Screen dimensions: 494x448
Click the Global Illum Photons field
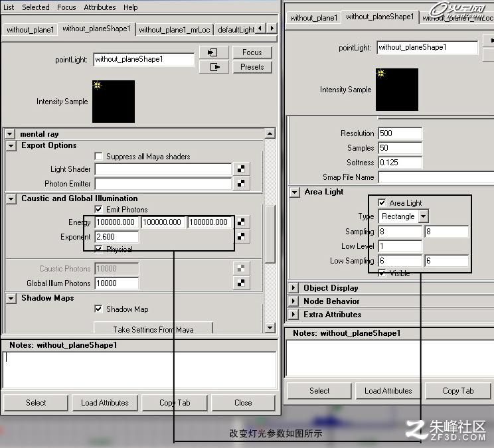[x=116, y=283]
